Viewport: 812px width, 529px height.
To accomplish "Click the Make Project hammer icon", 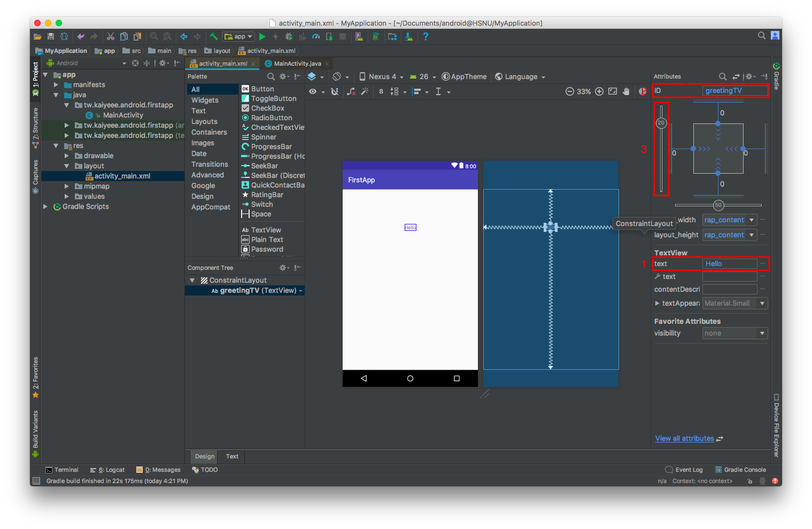I will point(213,36).
